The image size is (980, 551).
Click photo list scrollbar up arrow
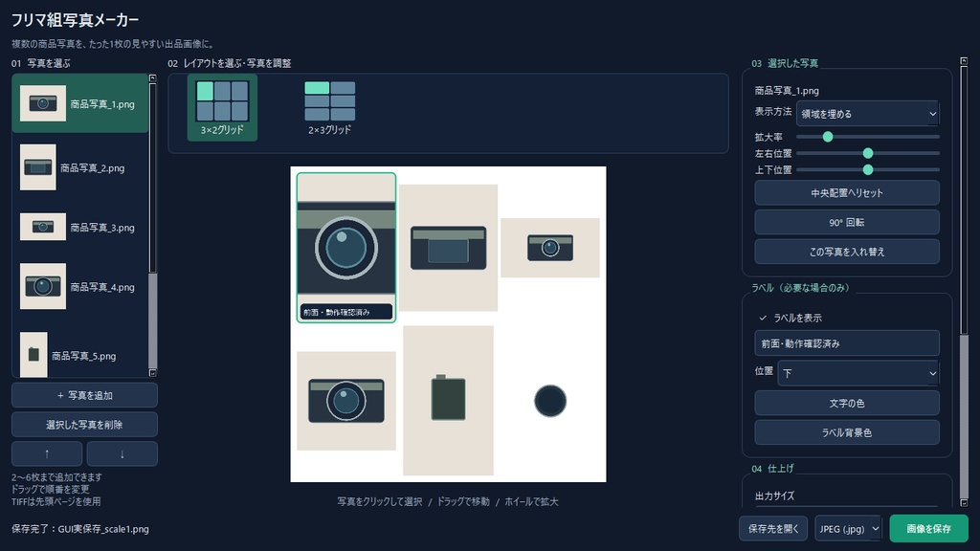pyautogui.click(x=152, y=78)
